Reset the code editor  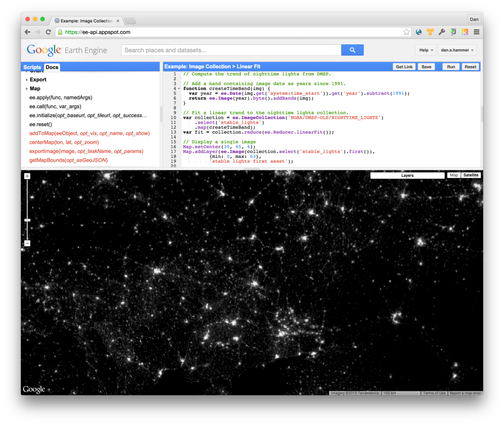pyautogui.click(x=470, y=67)
